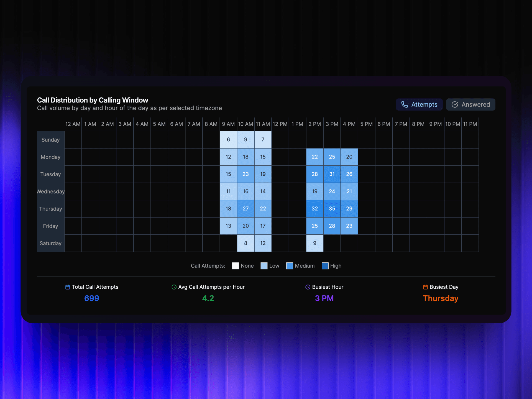The width and height of the screenshot is (532, 399).
Task: Click the phone icon in Attempts button
Action: [404, 104]
